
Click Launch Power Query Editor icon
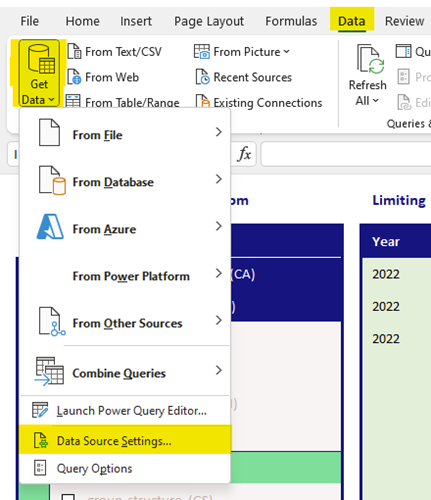[40, 410]
